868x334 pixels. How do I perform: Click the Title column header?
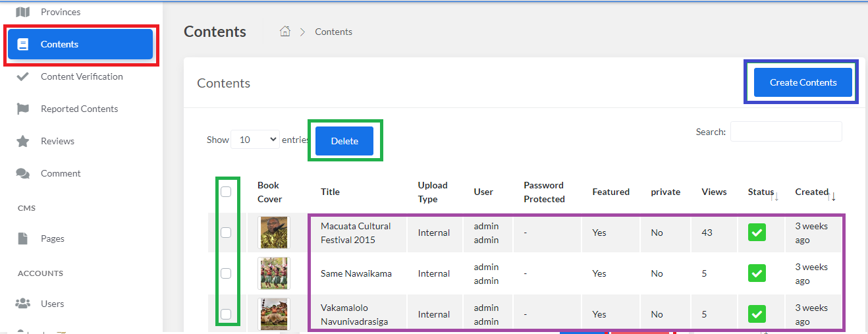pos(330,192)
